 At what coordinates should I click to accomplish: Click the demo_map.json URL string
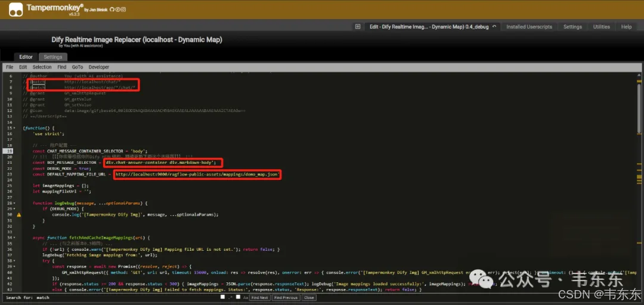pos(197,174)
